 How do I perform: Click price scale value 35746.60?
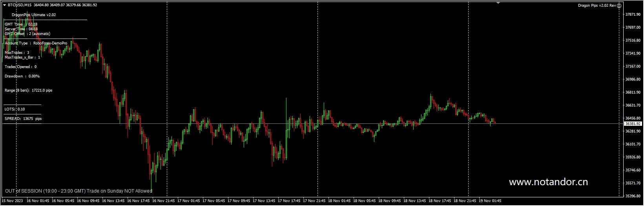click(633, 170)
